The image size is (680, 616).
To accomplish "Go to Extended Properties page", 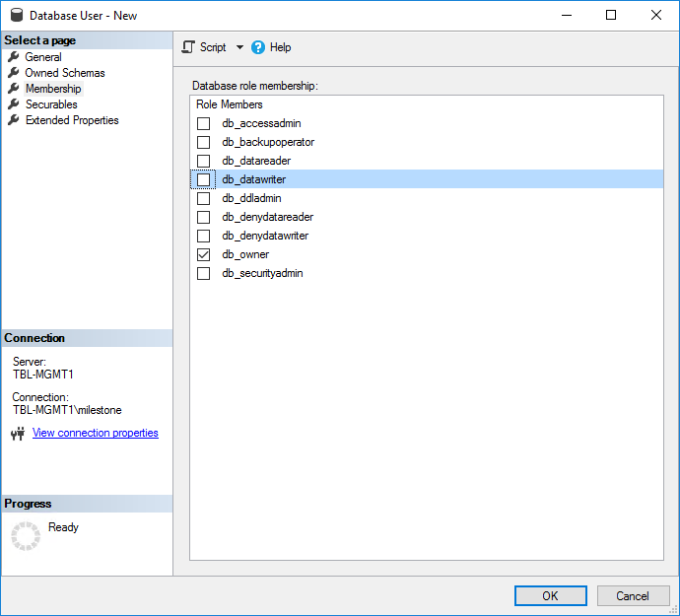I will [72, 119].
